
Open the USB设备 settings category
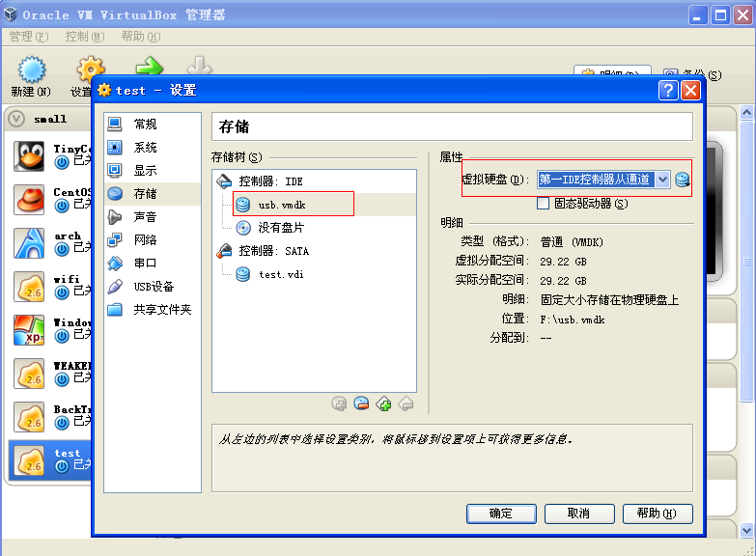(x=152, y=287)
